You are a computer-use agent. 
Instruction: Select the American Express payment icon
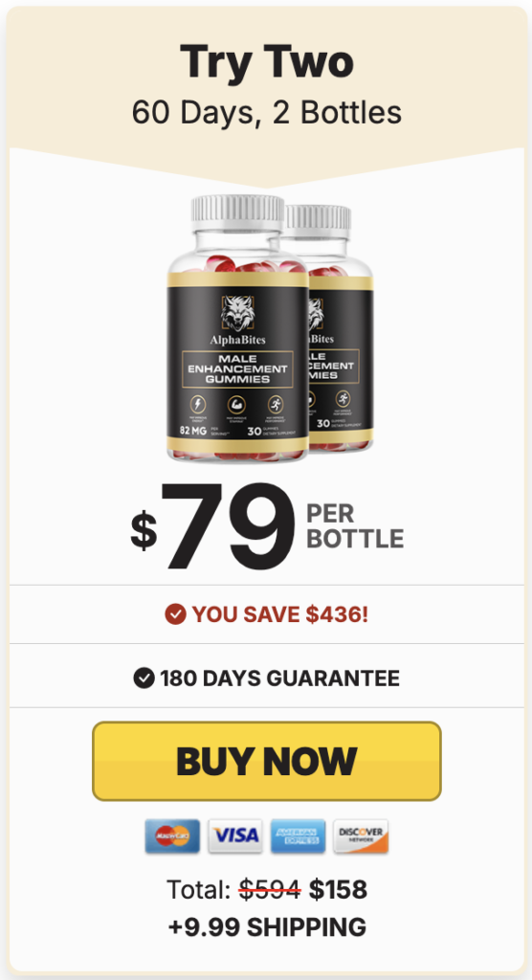pos(298,835)
